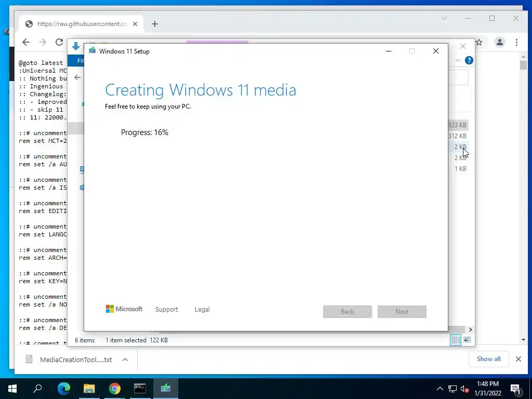This screenshot has height=399, width=532.
Task: Click the 123 KB file size cell
Action: tap(457, 125)
